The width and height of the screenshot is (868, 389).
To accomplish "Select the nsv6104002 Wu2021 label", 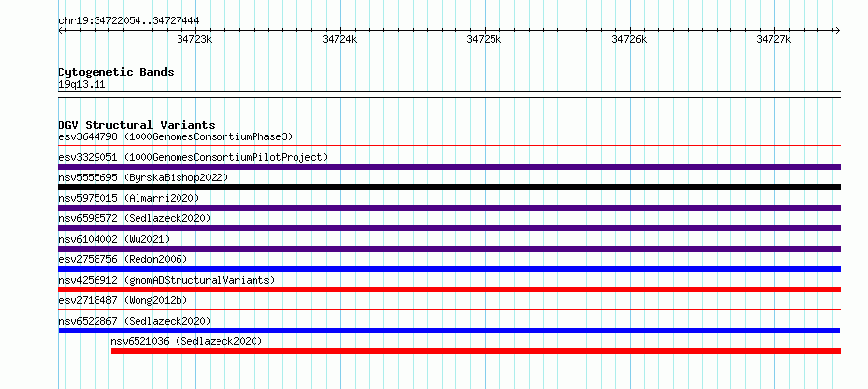I will click(x=114, y=239).
